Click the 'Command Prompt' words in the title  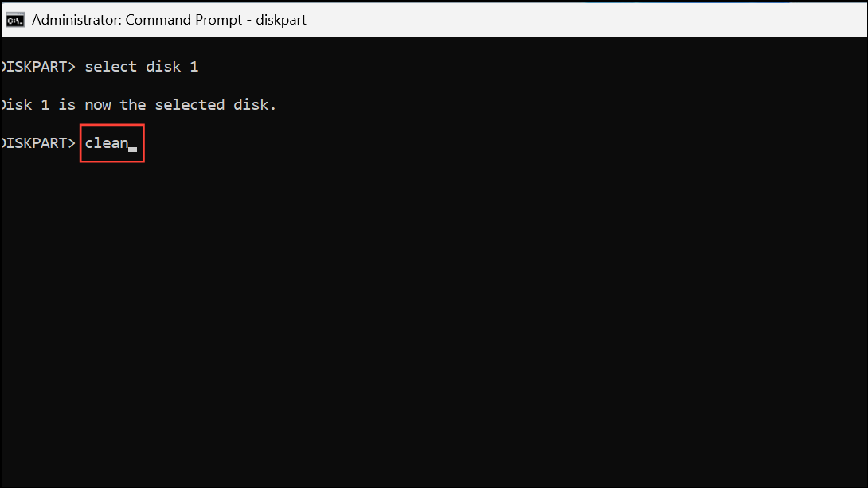pyautogui.click(x=184, y=20)
